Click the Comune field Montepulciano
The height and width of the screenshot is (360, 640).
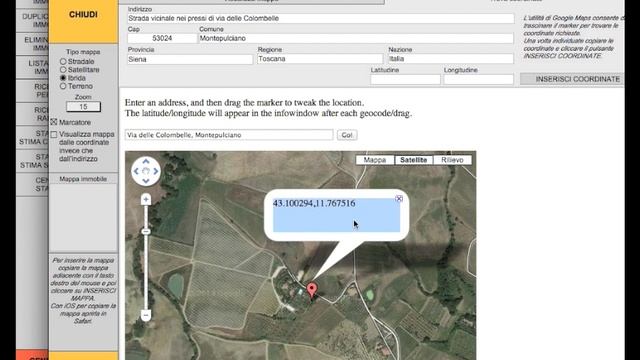pos(356,38)
